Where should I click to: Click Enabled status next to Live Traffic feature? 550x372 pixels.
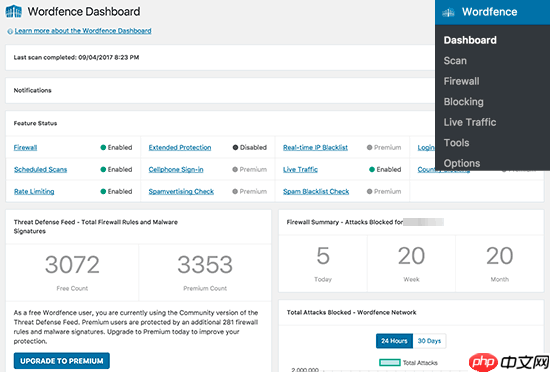pos(385,170)
